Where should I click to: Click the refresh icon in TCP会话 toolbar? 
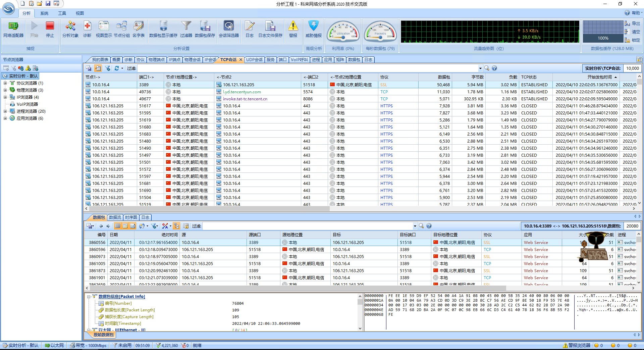(x=116, y=68)
